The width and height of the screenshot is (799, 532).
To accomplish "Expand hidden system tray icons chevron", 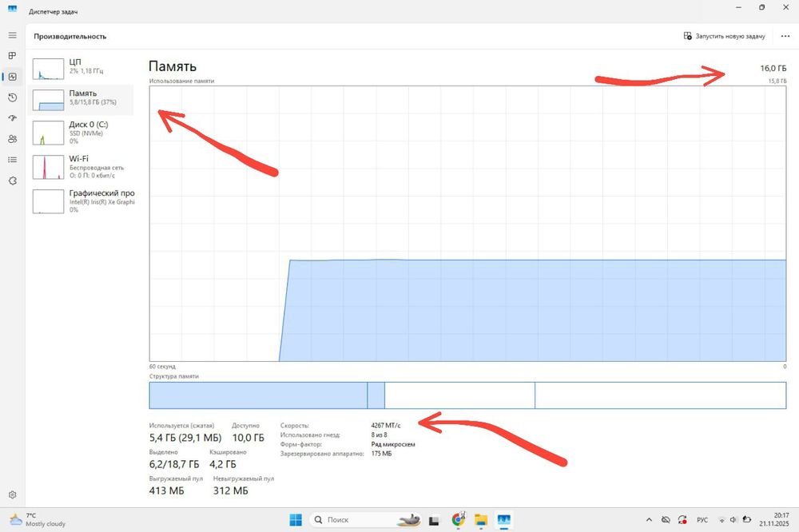I will pyautogui.click(x=649, y=520).
